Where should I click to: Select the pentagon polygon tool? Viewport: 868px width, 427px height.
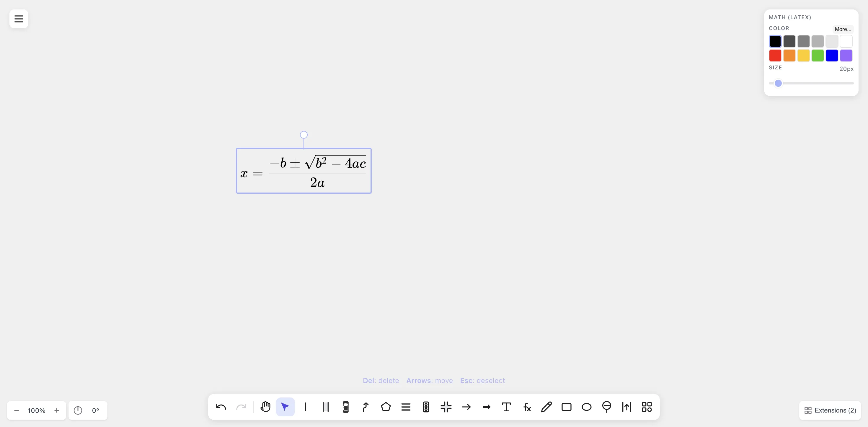pyautogui.click(x=386, y=407)
